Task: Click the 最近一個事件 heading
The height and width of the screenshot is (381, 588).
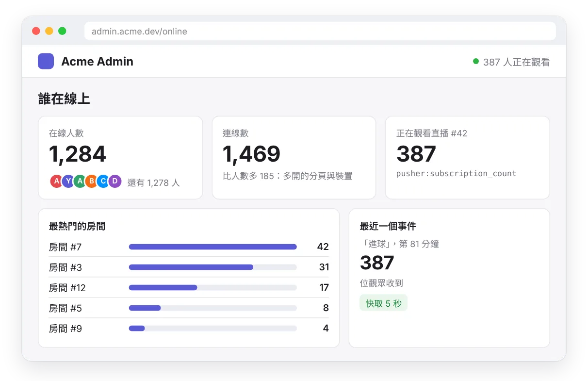Action: pyautogui.click(x=388, y=226)
